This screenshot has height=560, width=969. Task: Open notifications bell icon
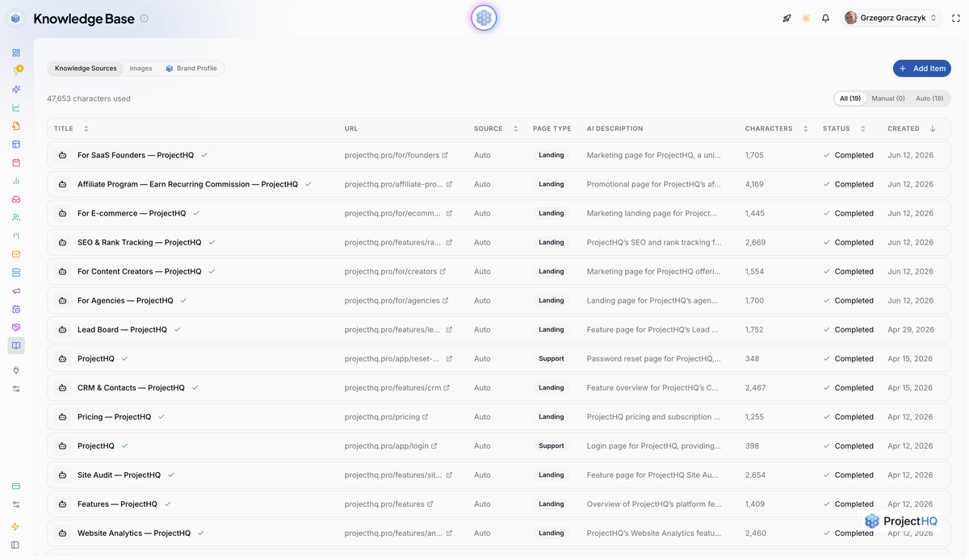[825, 18]
